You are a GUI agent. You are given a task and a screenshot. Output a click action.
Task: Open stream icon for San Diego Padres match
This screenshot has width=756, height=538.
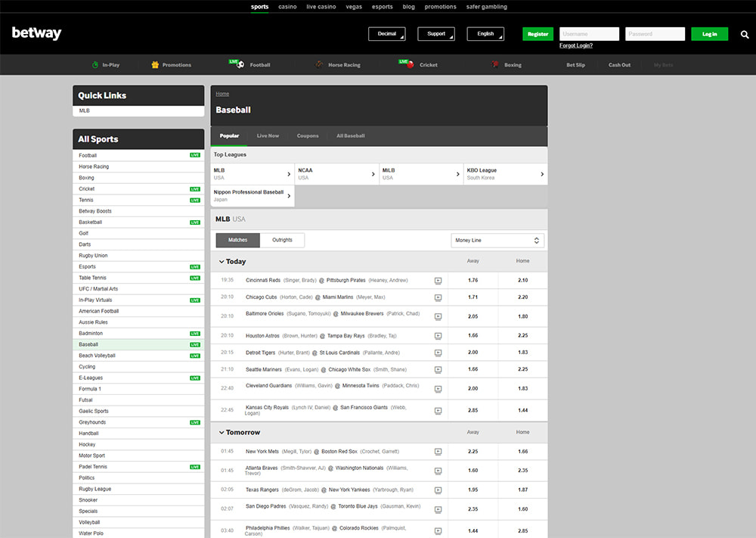tap(438, 509)
